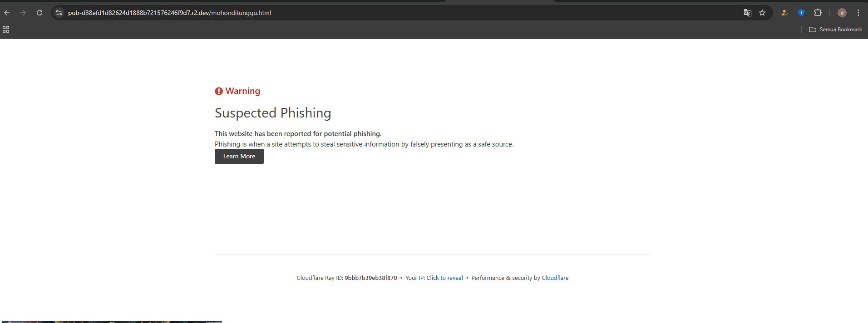Viewport: 868px width, 323px height.
Task: Reload the current page
Action: coord(39,13)
